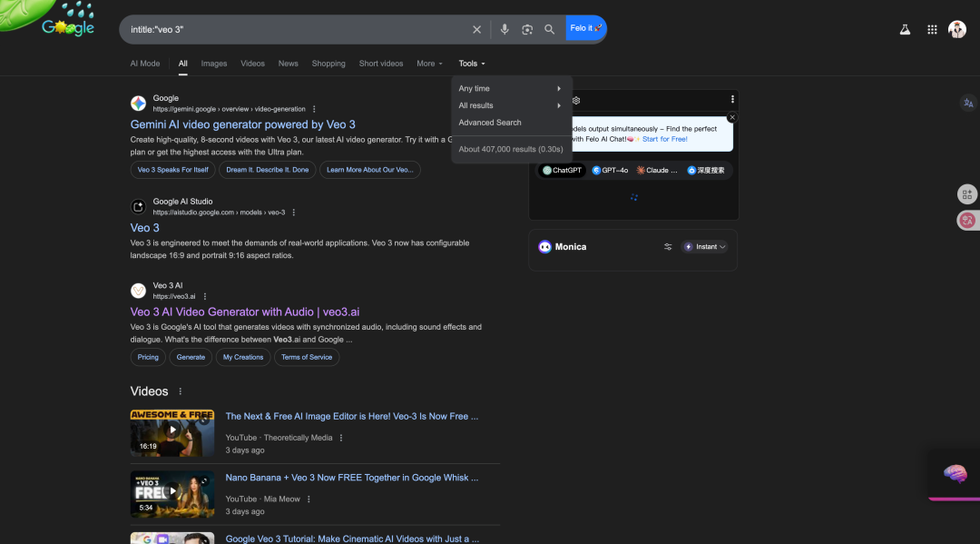Open The Next & Free AI Image Editor video link
Image resolution: width=980 pixels, height=544 pixels.
click(x=351, y=417)
